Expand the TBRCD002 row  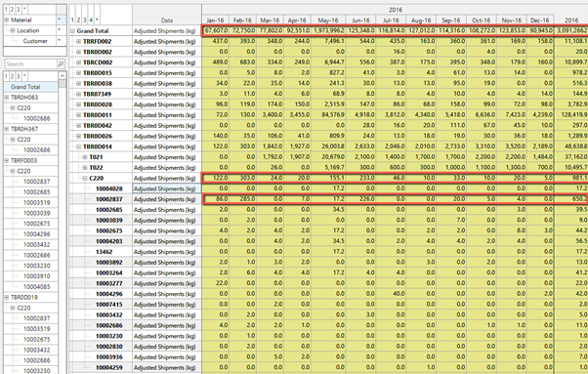pos(79,62)
